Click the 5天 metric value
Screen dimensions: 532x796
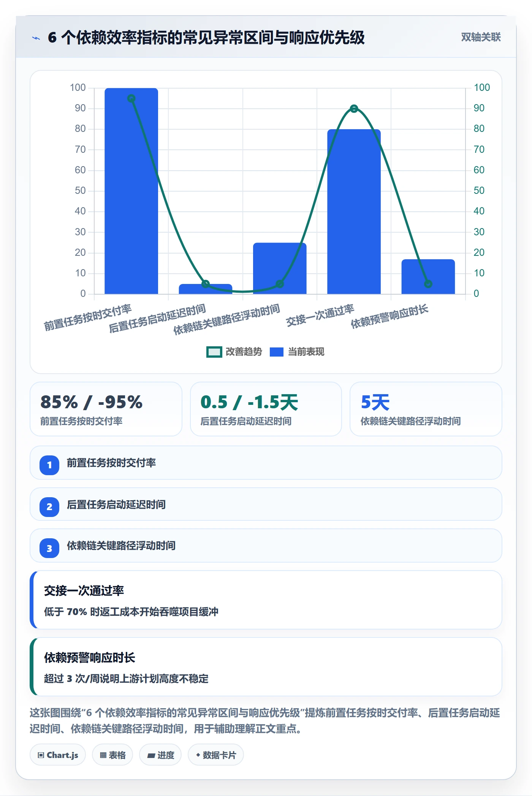click(375, 402)
